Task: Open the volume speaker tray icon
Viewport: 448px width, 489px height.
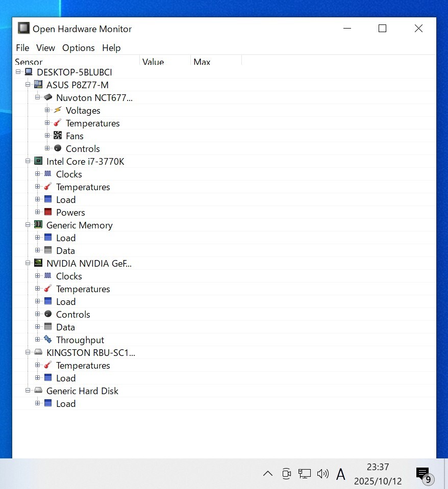Action: coord(323,474)
